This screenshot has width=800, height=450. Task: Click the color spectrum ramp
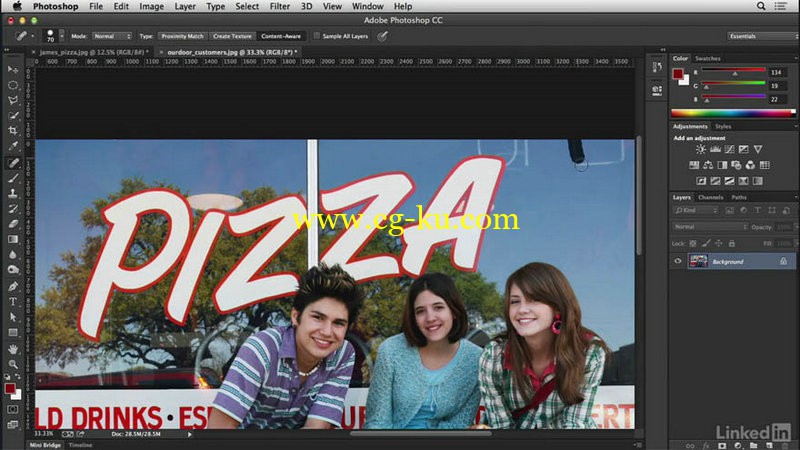pos(733,113)
